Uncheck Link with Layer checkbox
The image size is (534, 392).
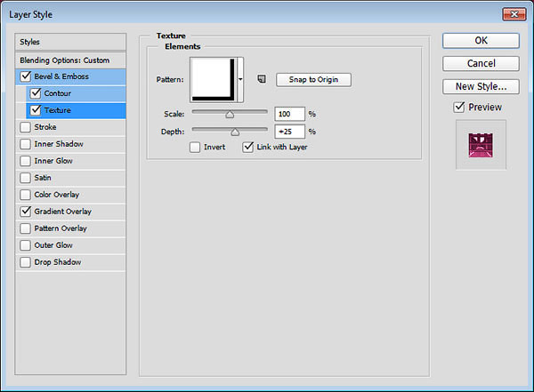[248, 147]
